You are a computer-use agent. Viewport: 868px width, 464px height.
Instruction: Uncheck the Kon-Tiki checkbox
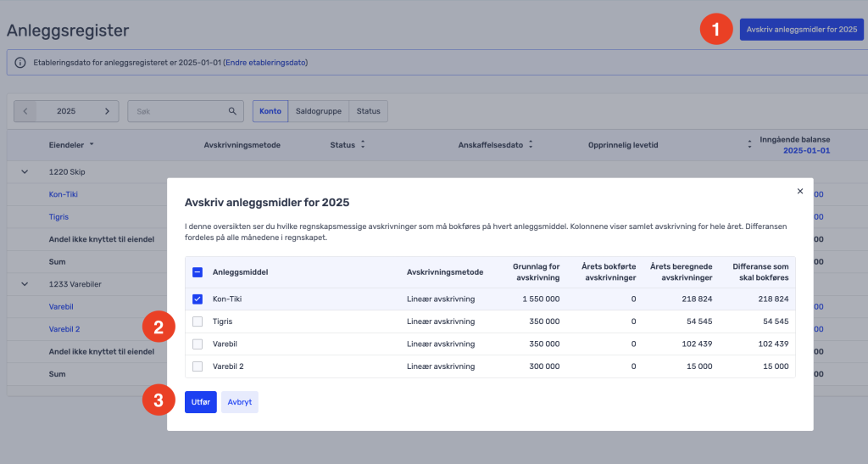[198, 299]
